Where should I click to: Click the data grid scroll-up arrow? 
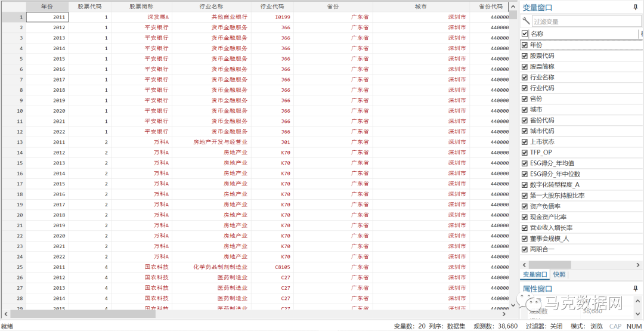pyautogui.click(x=513, y=6)
